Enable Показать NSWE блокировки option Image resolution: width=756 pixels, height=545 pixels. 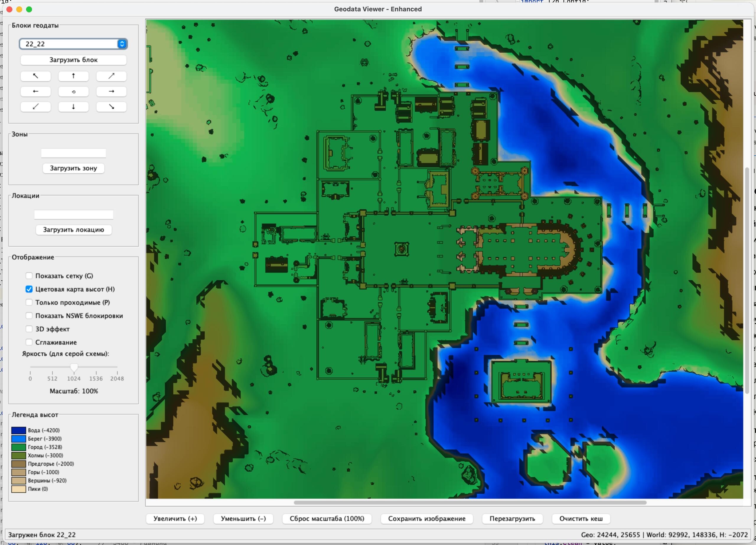coord(29,316)
